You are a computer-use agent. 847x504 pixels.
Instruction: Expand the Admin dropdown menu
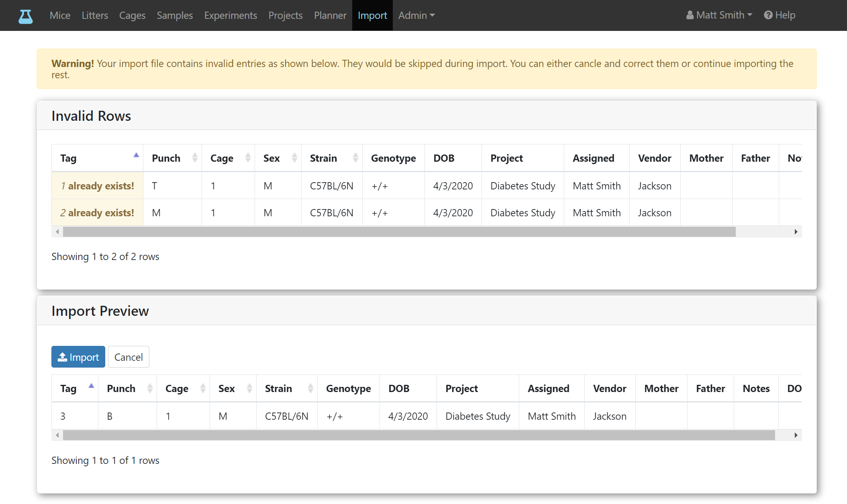coord(416,15)
